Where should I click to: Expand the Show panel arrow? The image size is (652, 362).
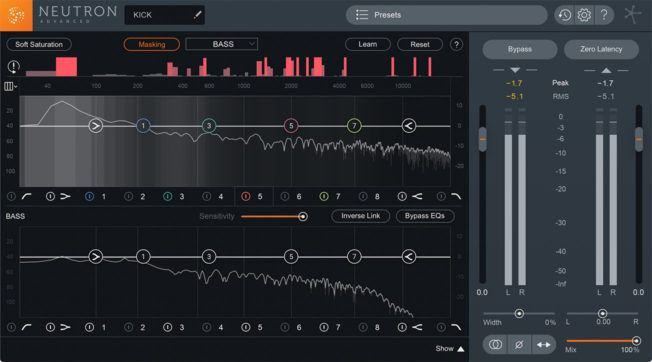pos(461,349)
